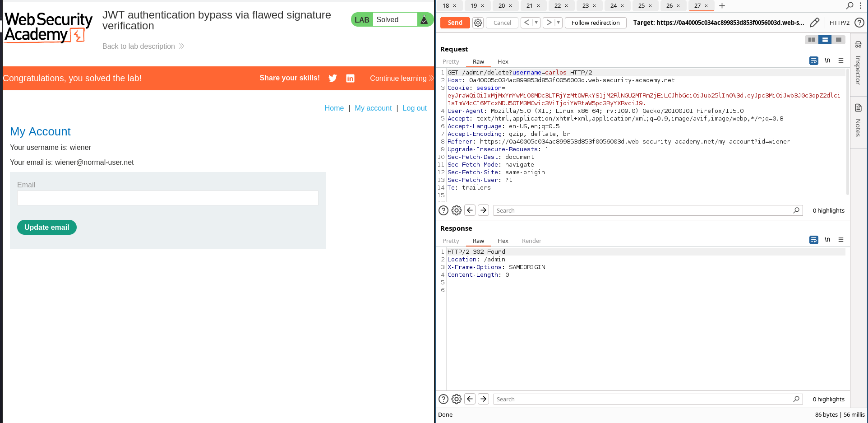The height and width of the screenshot is (423, 868).
Task: Toggle word wrap in Response editor
Action: (814, 240)
